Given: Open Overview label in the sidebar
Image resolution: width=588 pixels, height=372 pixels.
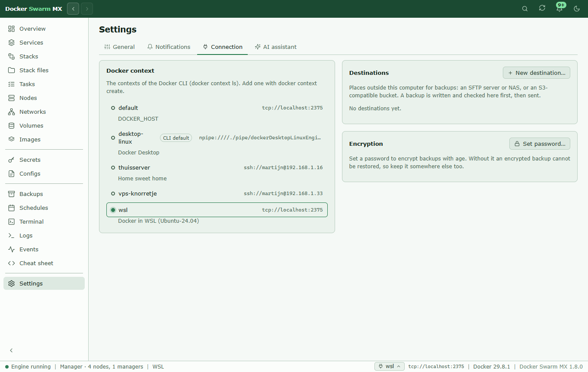Looking at the screenshot, I should (32, 29).
